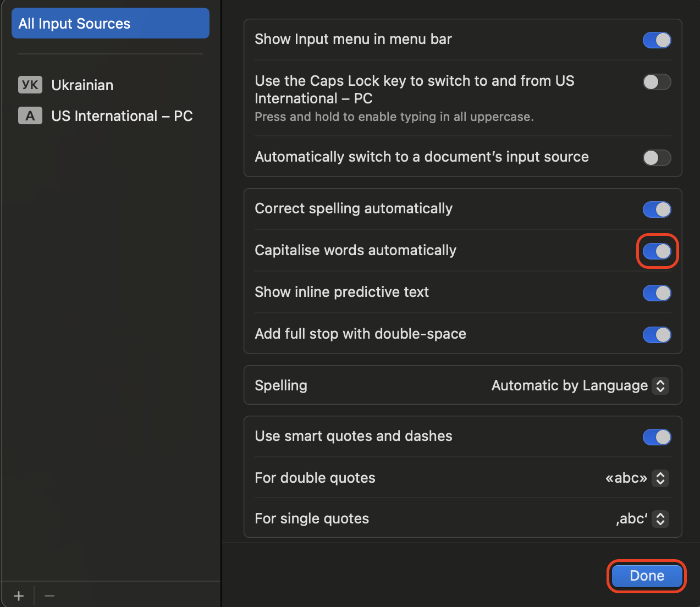Click the − icon to remove an input source
700x607 pixels.
(49, 595)
